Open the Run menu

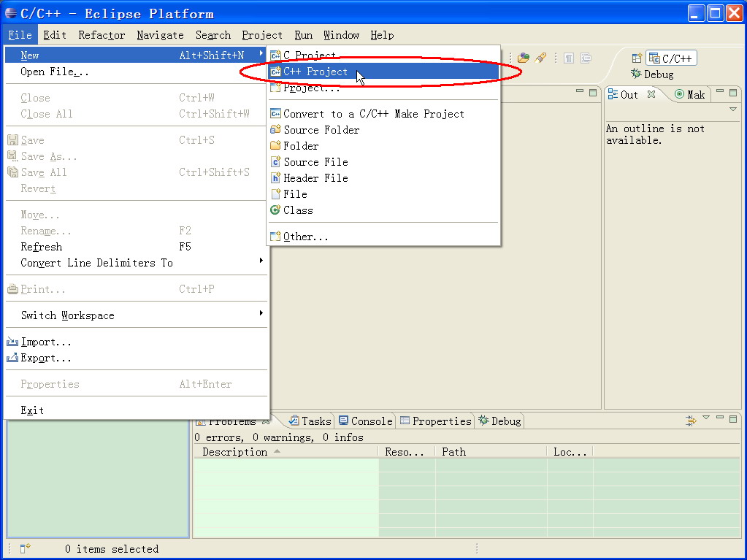[x=304, y=35]
